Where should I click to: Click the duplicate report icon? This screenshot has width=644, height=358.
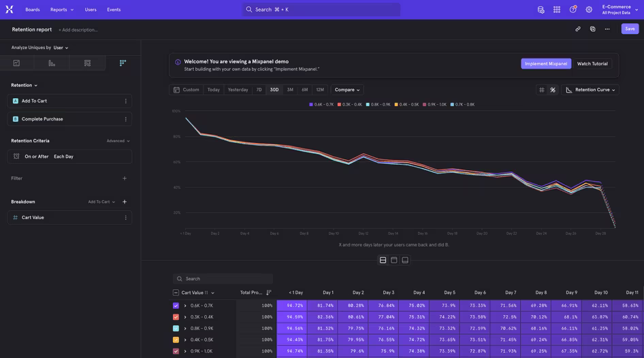point(592,29)
